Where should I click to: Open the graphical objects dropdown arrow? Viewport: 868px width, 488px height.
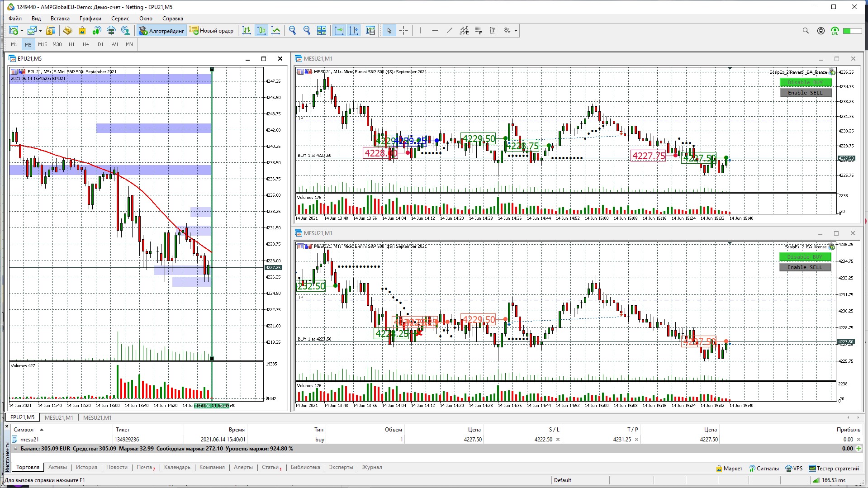pyautogui.click(x=516, y=31)
